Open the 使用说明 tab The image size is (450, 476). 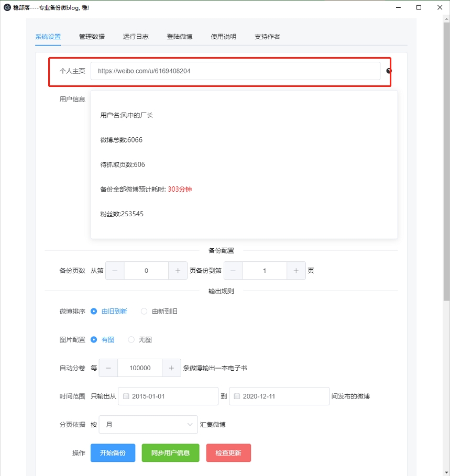(223, 37)
